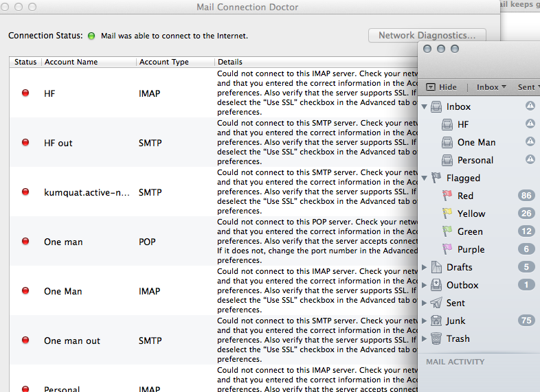Screen dimensions: 540x392
Task: Click the green Connection Status indicator
Action: 91,36
